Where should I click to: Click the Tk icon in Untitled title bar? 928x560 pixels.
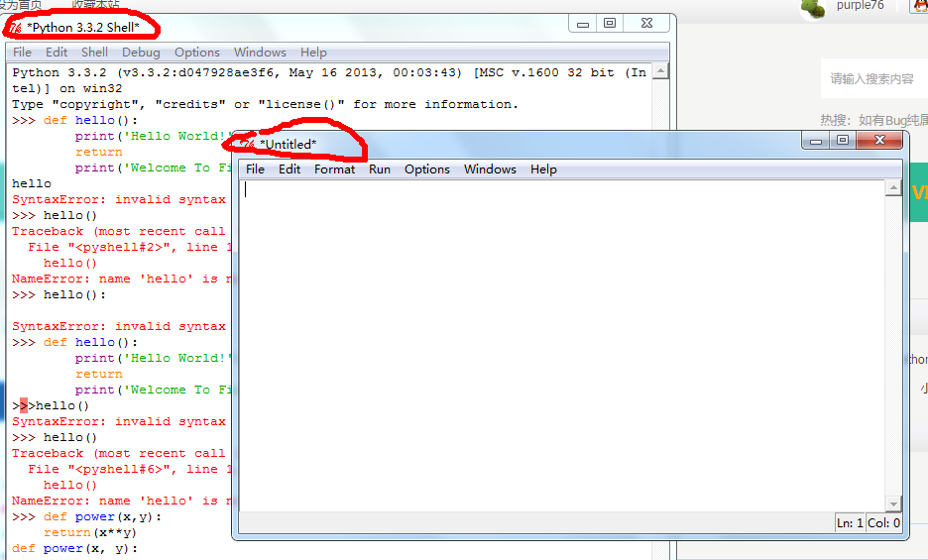click(248, 145)
